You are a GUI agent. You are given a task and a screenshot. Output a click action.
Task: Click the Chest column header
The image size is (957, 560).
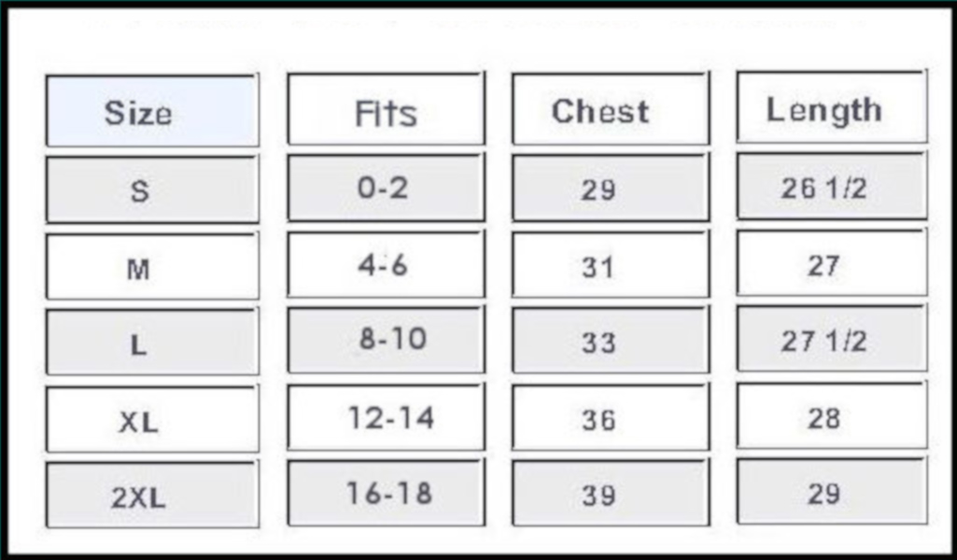[x=611, y=109]
